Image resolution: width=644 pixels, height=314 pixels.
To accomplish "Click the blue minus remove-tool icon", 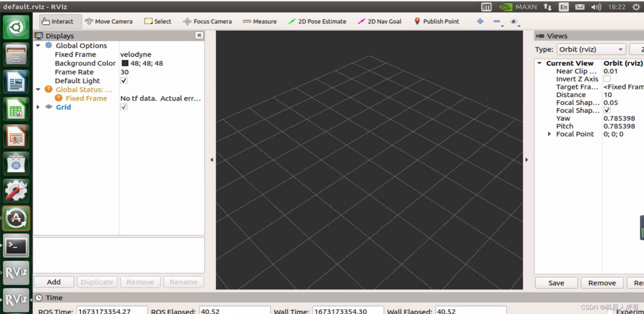I will (497, 21).
